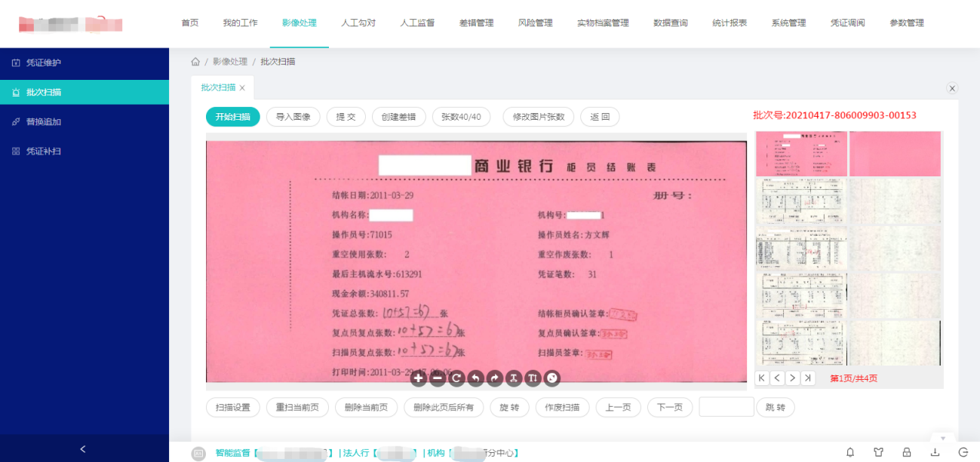
Task: Click the page number input box beside 跳转
Action: 726,407
